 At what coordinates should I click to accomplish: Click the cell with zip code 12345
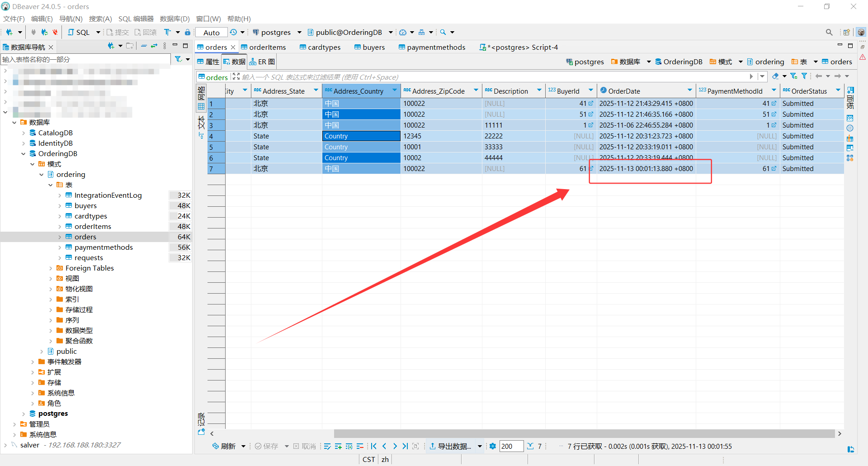point(441,136)
